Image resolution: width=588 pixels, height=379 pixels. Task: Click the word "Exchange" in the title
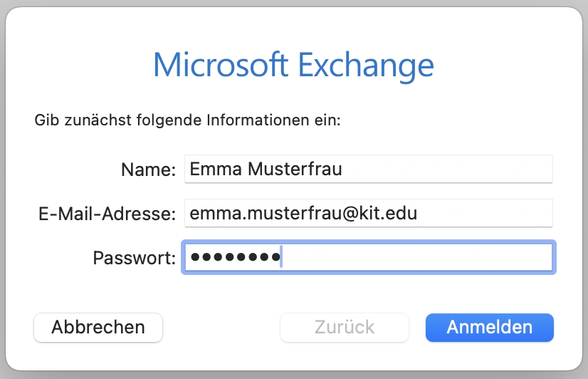tap(366, 66)
